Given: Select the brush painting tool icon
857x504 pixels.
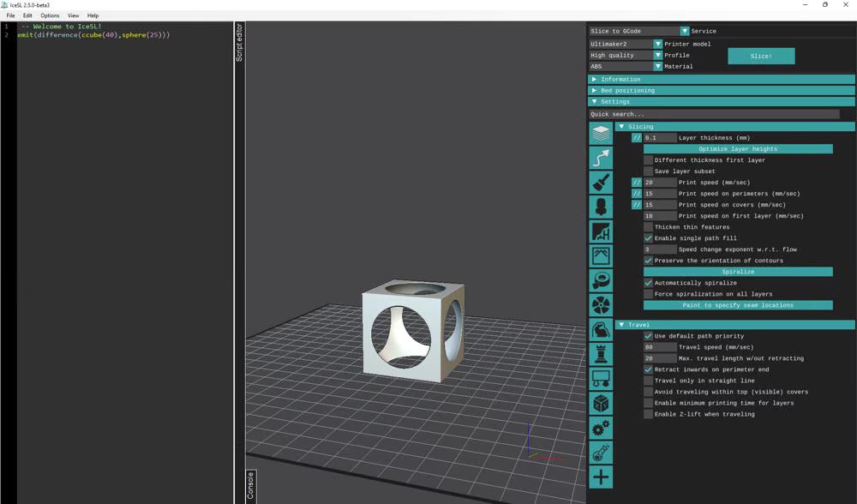Looking at the screenshot, I should [601, 181].
